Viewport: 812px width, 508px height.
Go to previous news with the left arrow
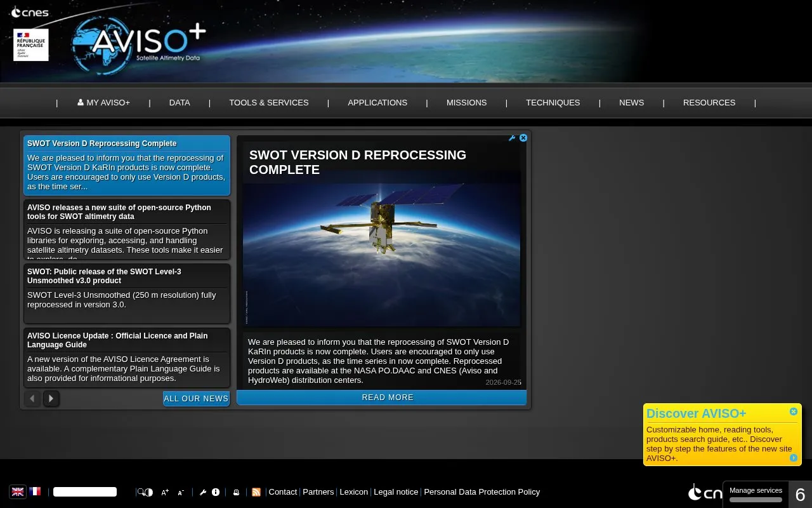[32, 398]
